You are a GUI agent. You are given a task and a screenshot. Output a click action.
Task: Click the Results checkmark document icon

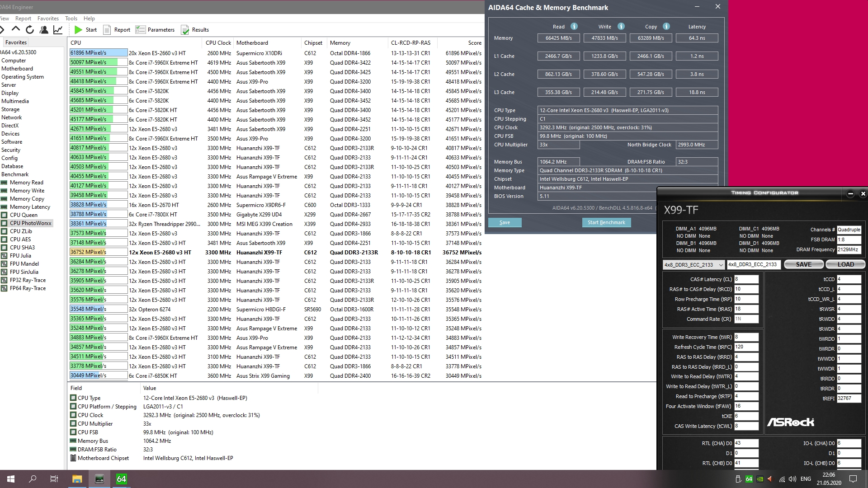[185, 30]
